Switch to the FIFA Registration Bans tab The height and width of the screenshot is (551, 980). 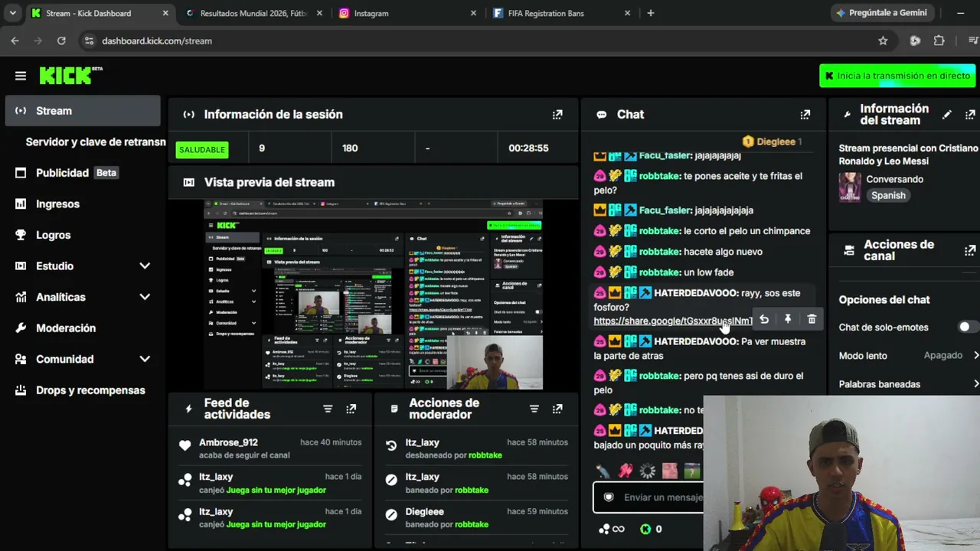coord(562,13)
